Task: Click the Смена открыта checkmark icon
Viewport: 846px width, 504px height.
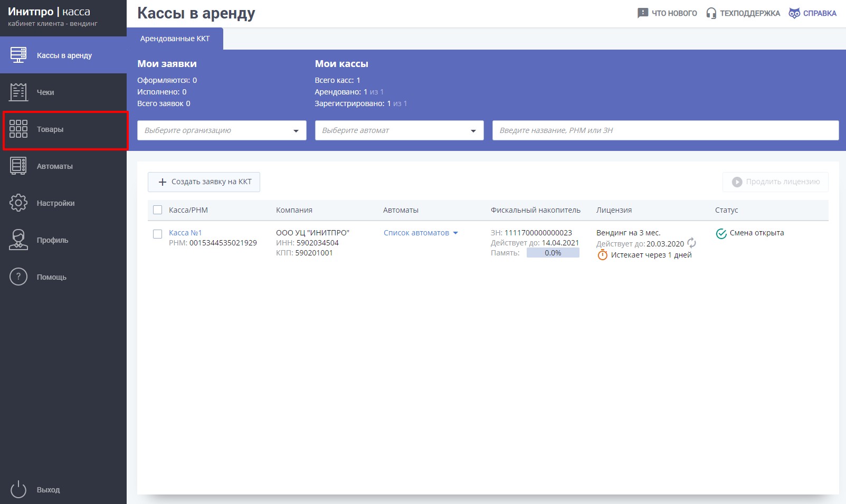Action: pyautogui.click(x=721, y=233)
